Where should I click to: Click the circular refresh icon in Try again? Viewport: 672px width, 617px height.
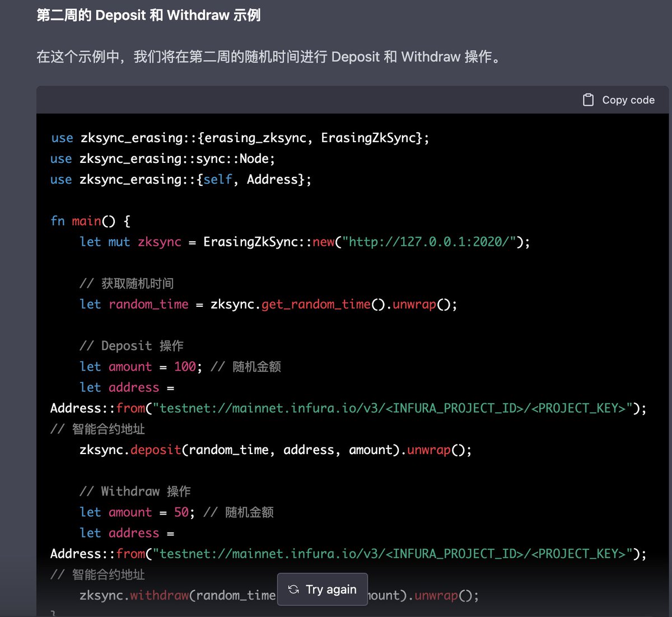[x=293, y=589]
